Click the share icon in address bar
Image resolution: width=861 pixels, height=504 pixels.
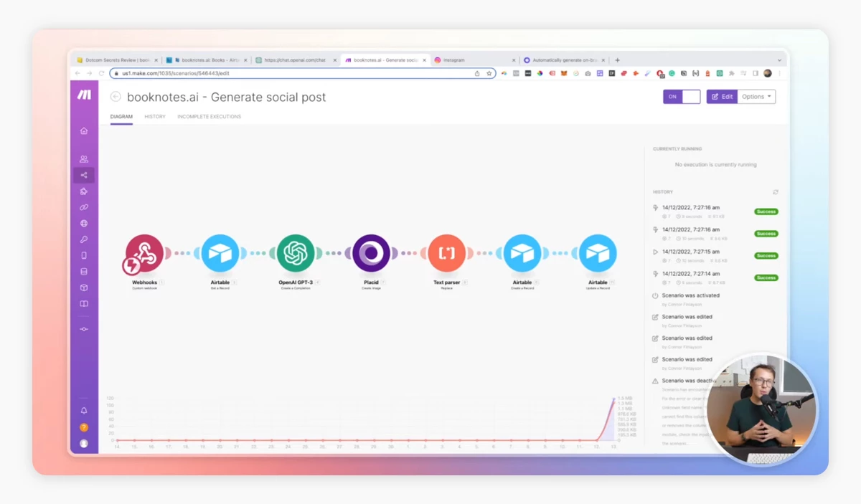tap(477, 73)
